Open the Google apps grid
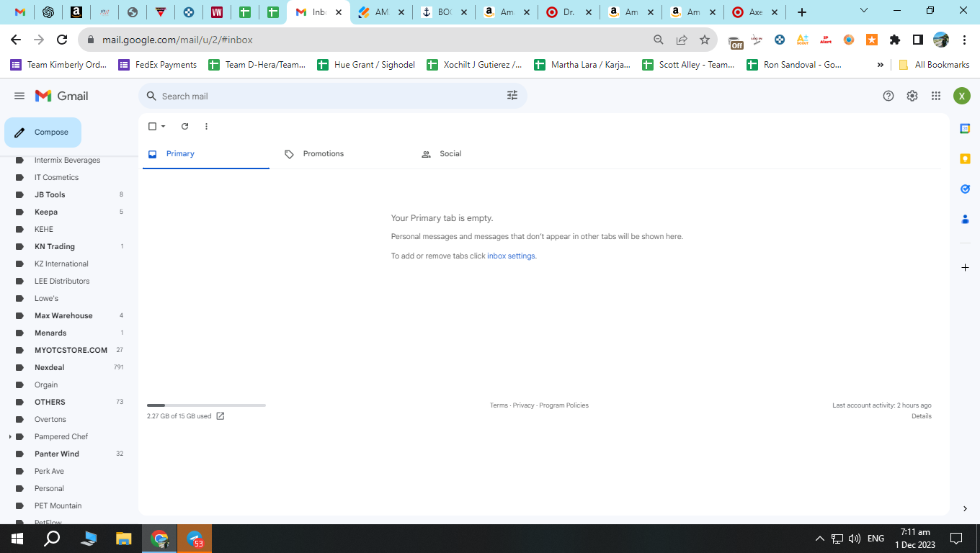980x553 pixels. (936, 96)
